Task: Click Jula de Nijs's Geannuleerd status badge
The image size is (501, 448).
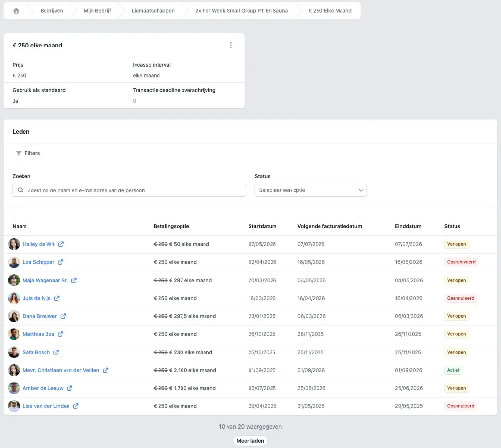Action: 460,298
